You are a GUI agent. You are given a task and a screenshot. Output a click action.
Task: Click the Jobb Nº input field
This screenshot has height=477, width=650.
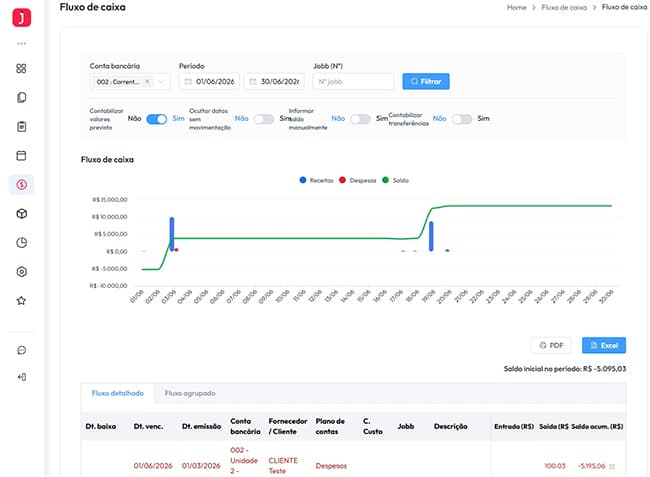click(354, 82)
